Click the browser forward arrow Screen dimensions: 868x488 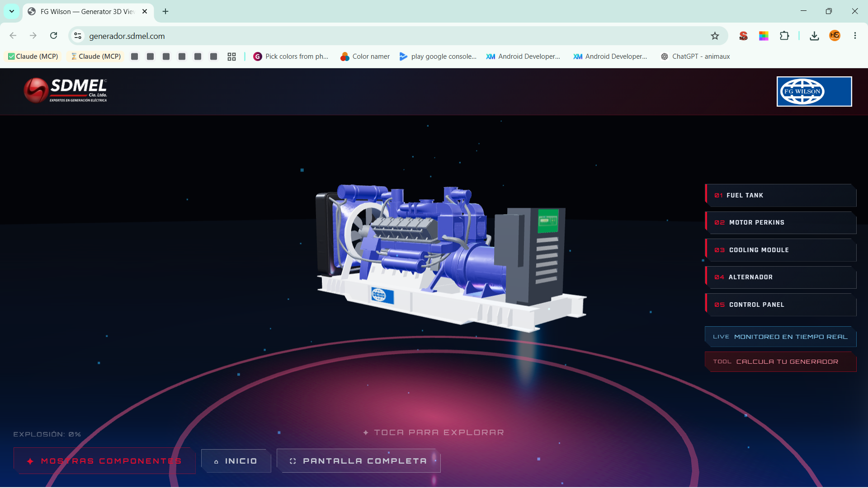click(33, 36)
